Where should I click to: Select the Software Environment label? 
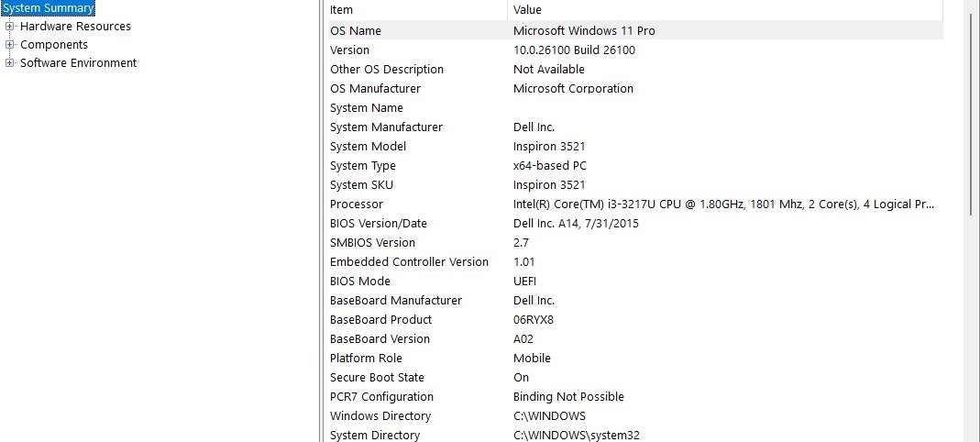pos(78,62)
